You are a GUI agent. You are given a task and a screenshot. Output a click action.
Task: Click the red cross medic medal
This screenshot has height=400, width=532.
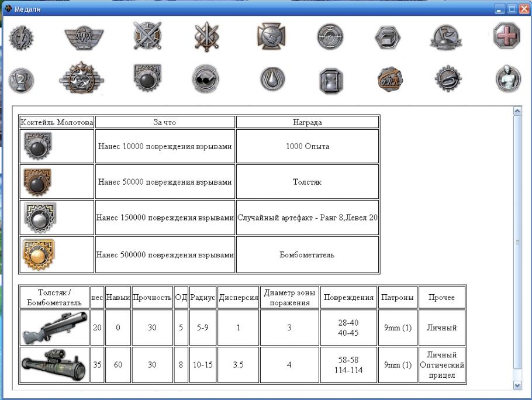(506, 36)
